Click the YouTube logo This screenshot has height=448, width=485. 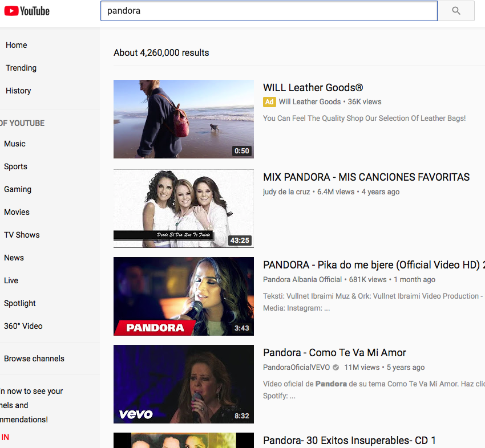pos(27,11)
